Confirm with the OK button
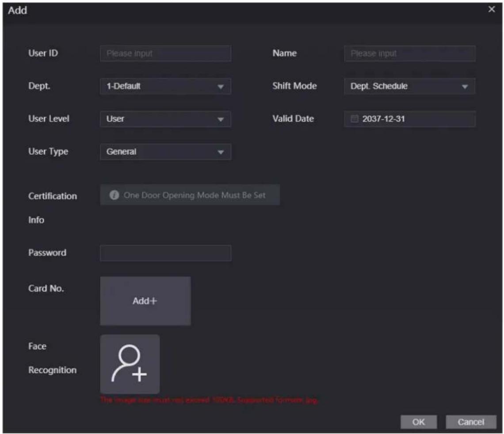 tap(419, 422)
